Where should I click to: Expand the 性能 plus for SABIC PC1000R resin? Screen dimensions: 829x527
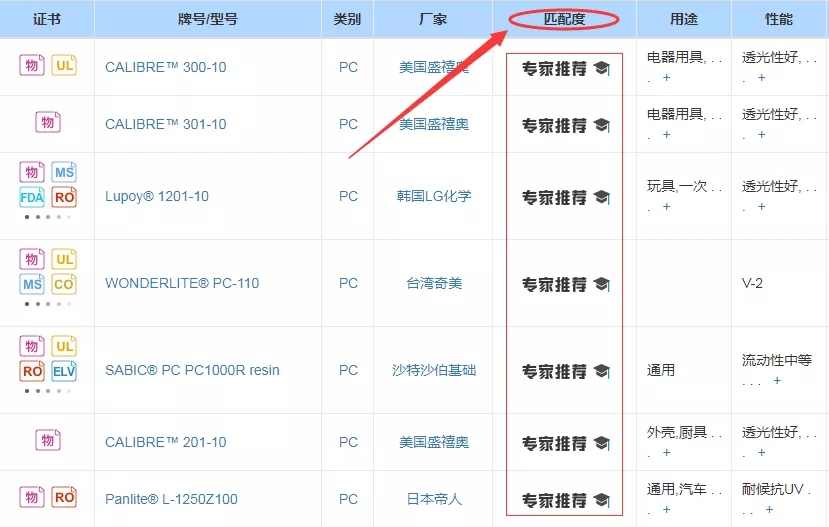pos(776,381)
